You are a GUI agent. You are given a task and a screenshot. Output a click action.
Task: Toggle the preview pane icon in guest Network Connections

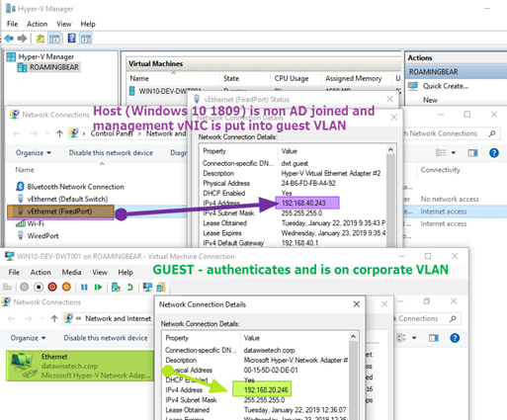pyautogui.click(x=434, y=338)
